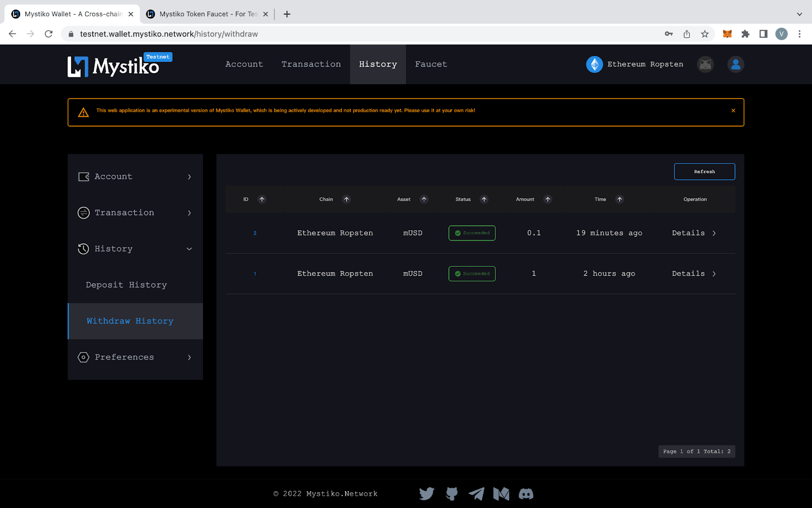Click the '2 hours ago' time cell
This screenshot has width=812, height=508.
(609, 274)
